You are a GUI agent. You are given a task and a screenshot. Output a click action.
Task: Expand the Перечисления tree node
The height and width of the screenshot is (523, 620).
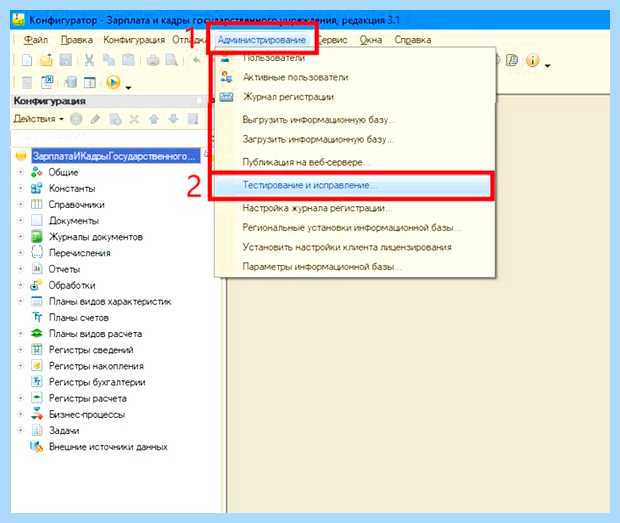point(20,253)
